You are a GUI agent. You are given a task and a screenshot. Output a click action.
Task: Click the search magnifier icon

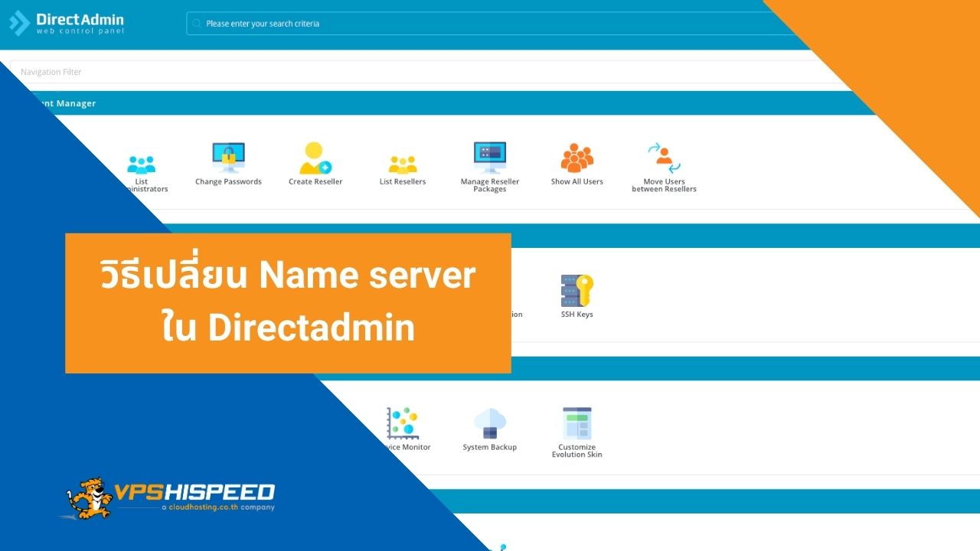coord(198,24)
